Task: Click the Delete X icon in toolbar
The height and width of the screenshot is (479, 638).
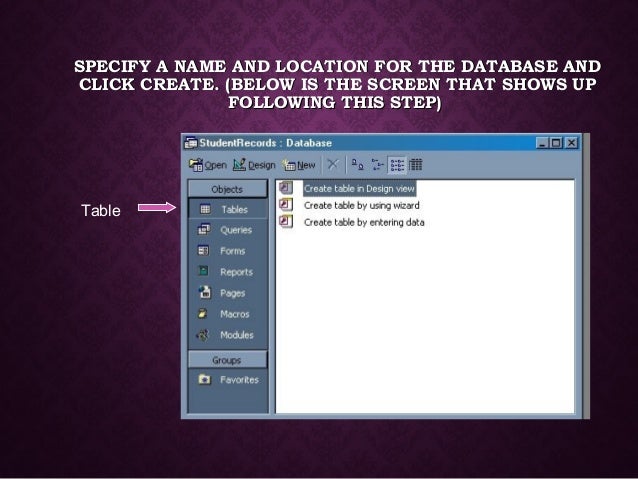Action: click(x=333, y=164)
